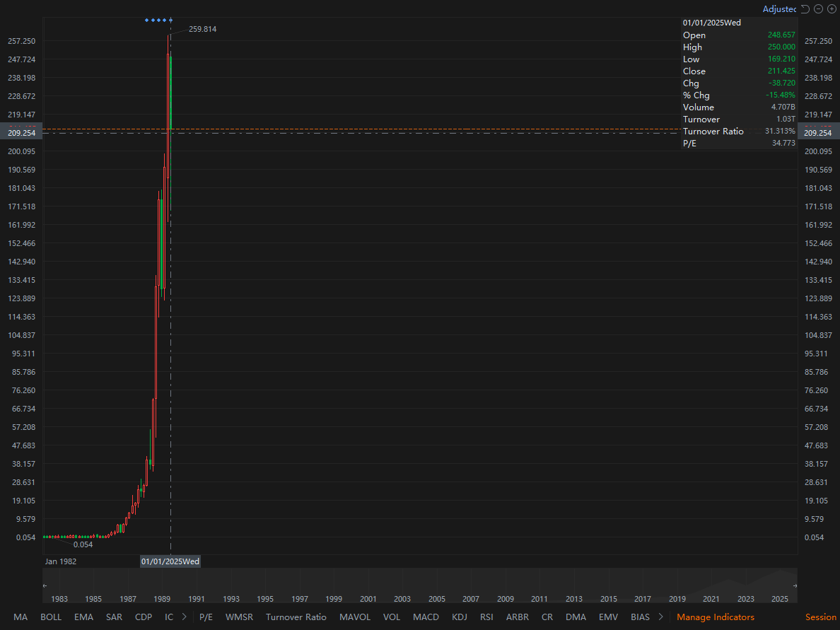Screen dimensions: 840x630
Task: Click the Volume value 4.707B
Action: click(x=783, y=107)
